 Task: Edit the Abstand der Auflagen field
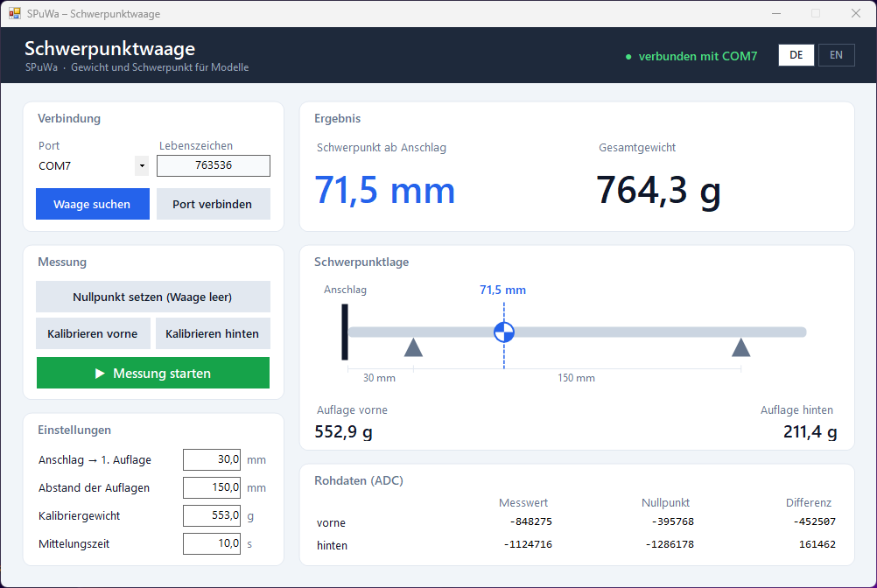212,487
